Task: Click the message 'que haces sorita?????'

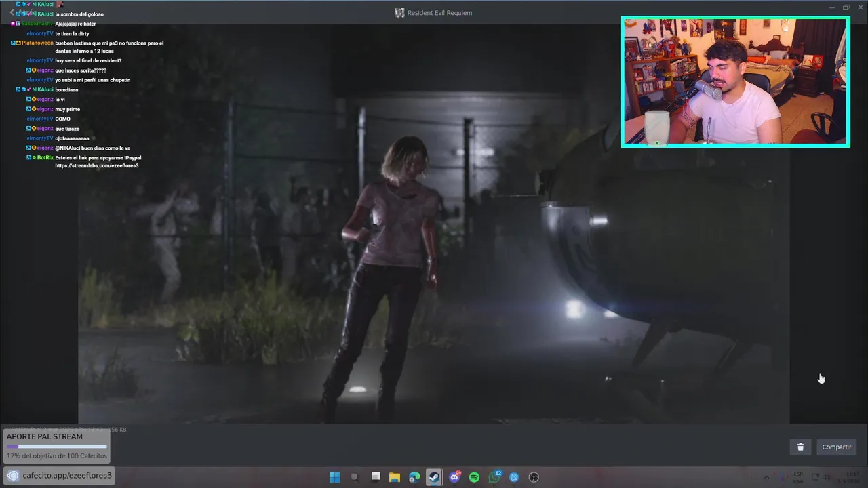Action: coord(81,70)
